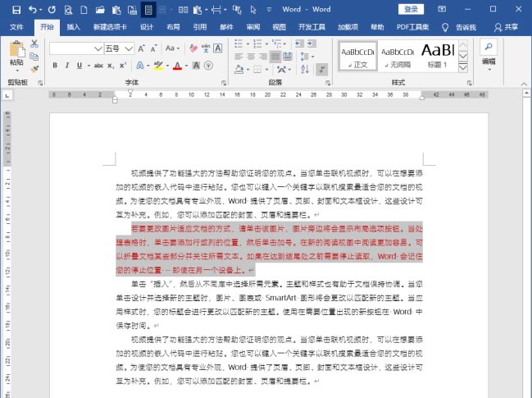Open the font name dropdown
The width and height of the screenshot is (532, 398).
coord(98,48)
